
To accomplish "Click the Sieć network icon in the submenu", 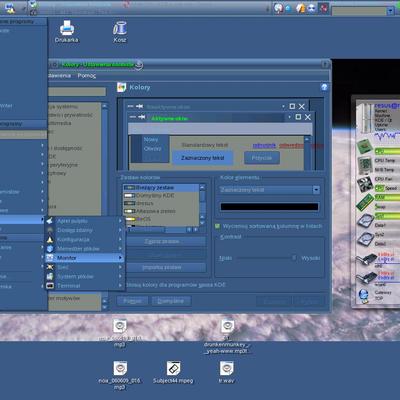I will pyautogui.click(x=50, y=267).
